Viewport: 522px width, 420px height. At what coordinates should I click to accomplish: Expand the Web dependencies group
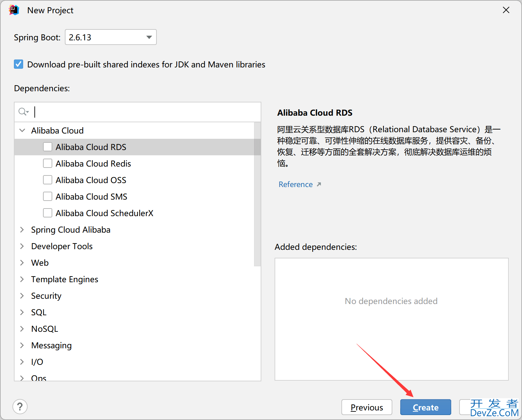click(22, 262)
